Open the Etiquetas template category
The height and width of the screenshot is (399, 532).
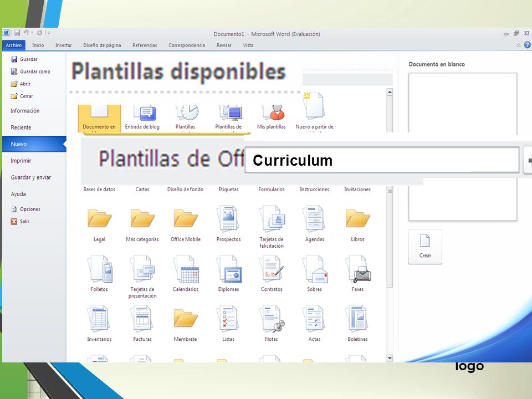(228, 190)
